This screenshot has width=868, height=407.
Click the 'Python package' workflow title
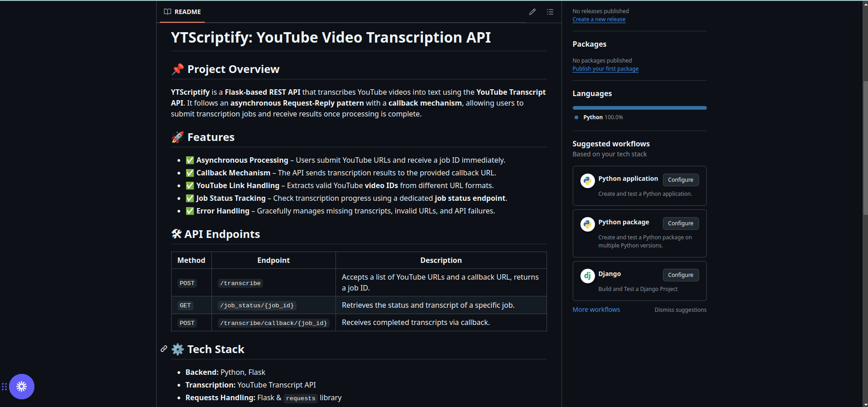coord(623,222)
